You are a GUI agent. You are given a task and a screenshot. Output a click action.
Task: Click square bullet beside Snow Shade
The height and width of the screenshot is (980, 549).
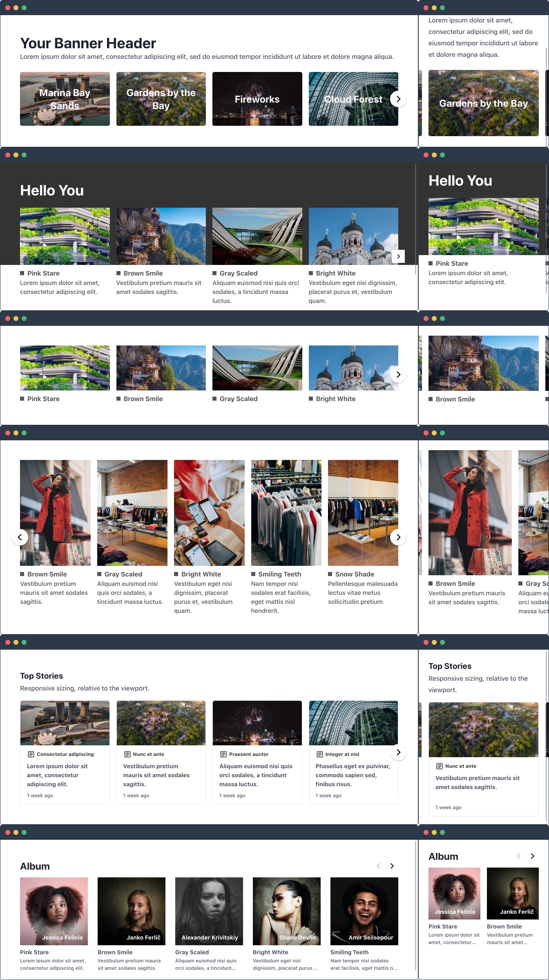pyautogui.click(x=330, y=574)
